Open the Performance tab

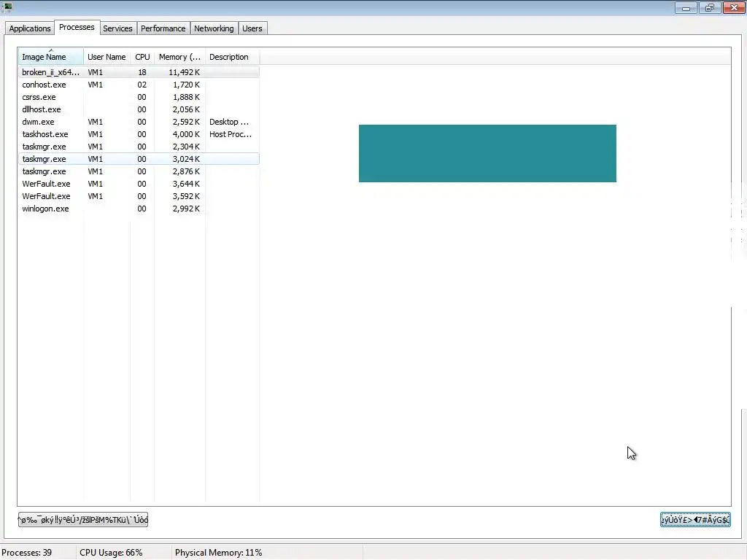pos(163,28)
